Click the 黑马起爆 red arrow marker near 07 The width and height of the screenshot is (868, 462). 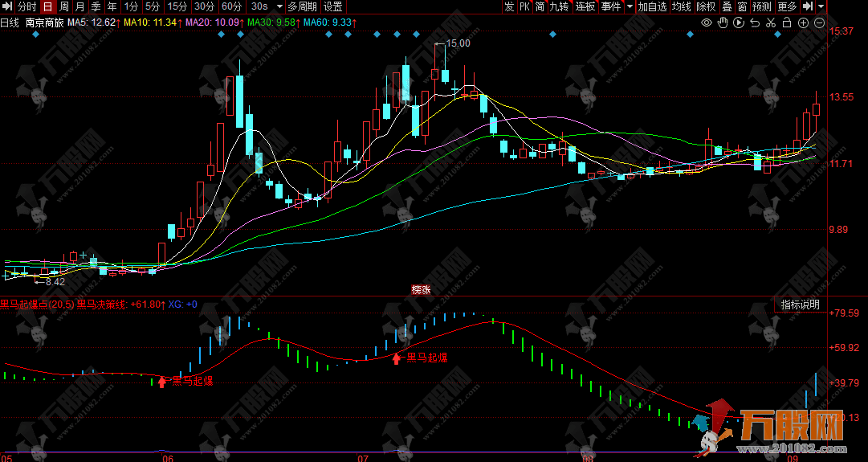396,358
